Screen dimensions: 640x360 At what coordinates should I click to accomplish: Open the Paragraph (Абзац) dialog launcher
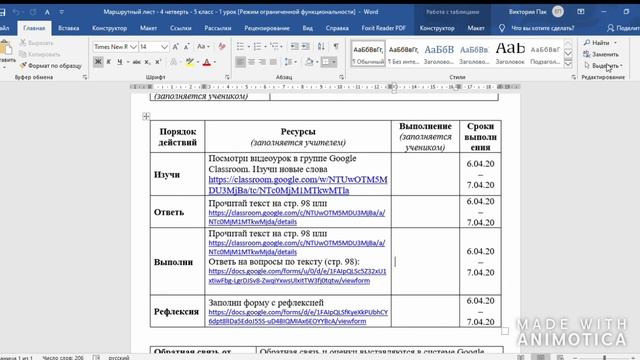(341, 77)
